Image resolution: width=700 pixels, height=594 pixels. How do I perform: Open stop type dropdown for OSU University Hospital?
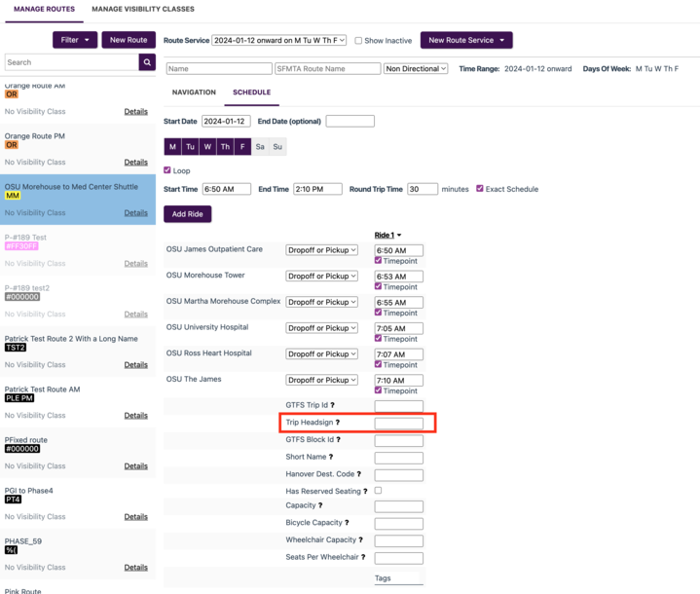[x=321, y=328]
